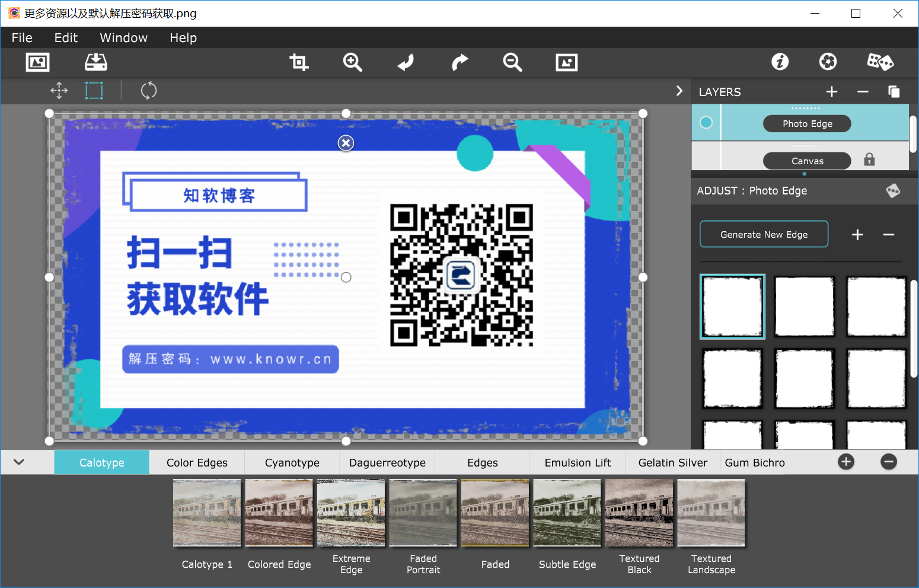919x588 pixels.
Task: Undo with the curved back arrow
Action: tap(406, 62)
